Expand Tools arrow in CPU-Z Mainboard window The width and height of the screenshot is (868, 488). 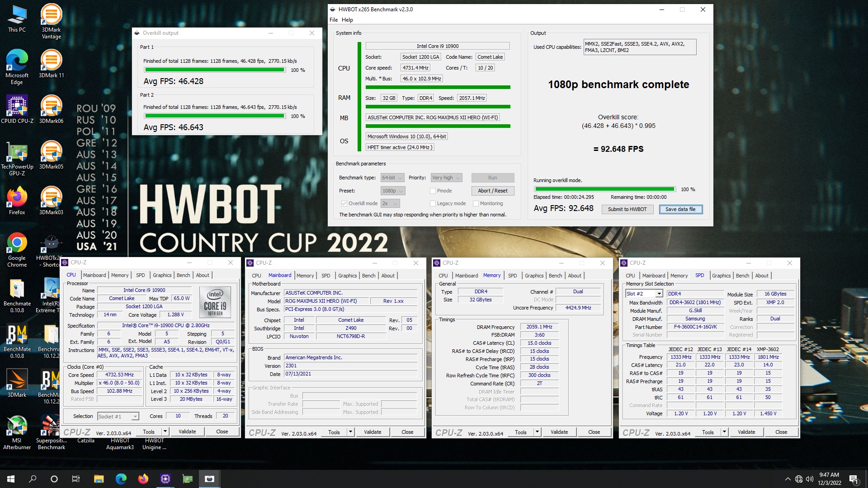(350, 432)
